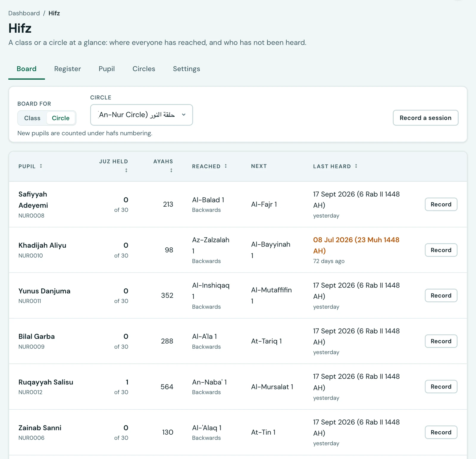Open the Pupil tab
The height and width of the screenshot is (459, 476).
click(107, 69)
